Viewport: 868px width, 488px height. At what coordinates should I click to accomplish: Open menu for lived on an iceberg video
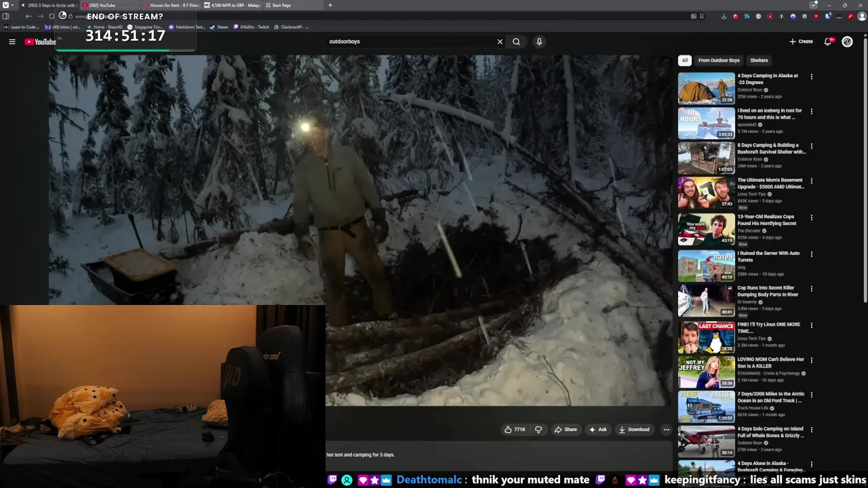(x=811, y=111)
